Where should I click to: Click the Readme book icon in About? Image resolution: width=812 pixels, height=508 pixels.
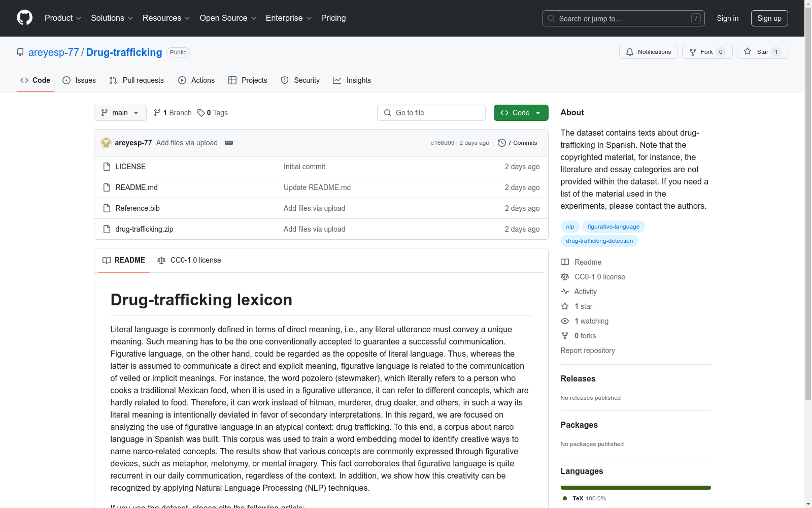pos(565,262)
